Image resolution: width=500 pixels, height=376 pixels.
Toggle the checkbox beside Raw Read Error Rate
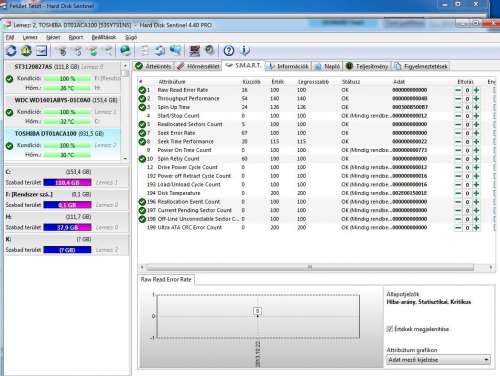(x=142, y=90)
